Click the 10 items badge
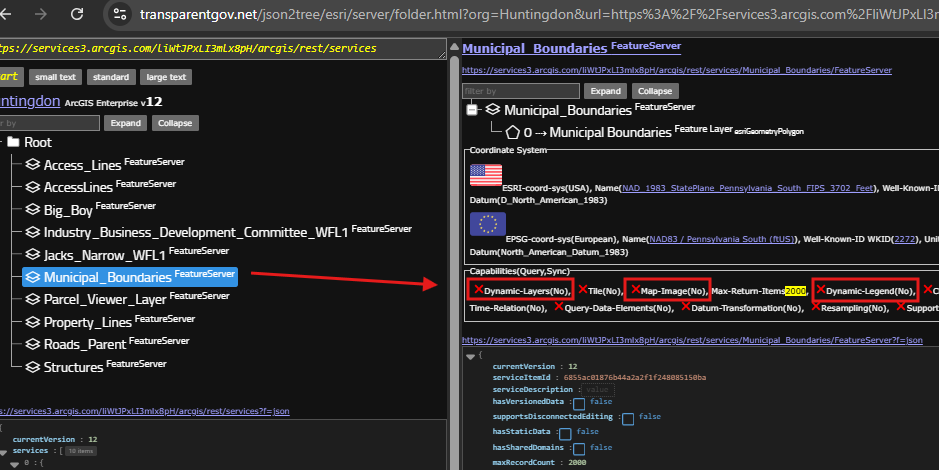Screen dimensions: 939x470 [x=81, y=451]
